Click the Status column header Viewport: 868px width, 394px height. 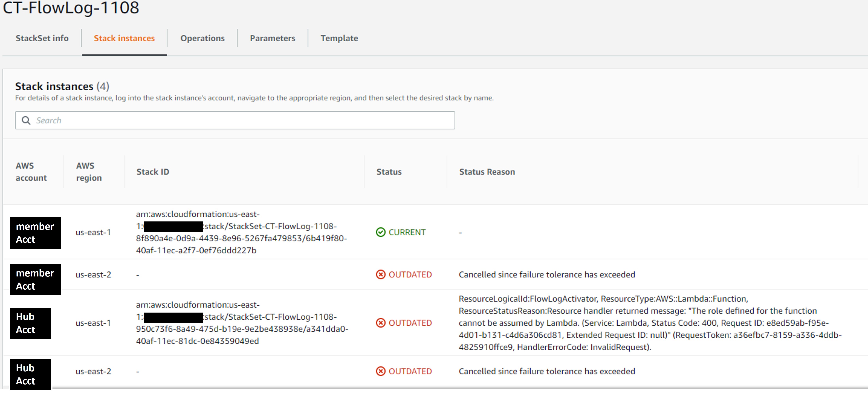[389, 172]
